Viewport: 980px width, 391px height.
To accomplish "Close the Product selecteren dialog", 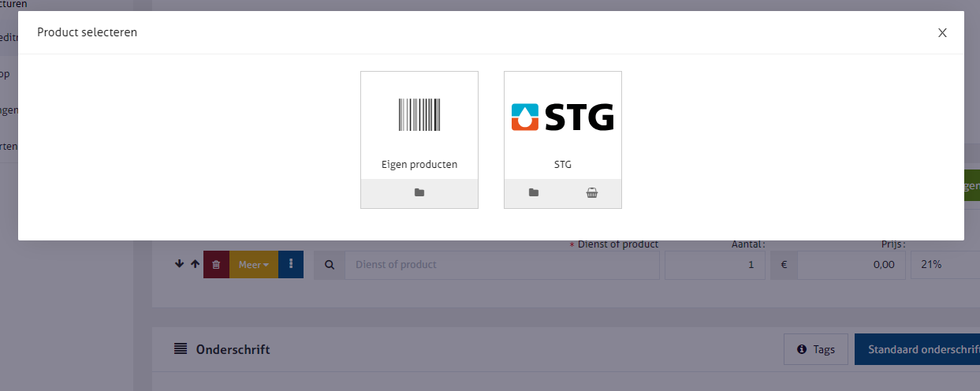I will [x=942, y=32].
